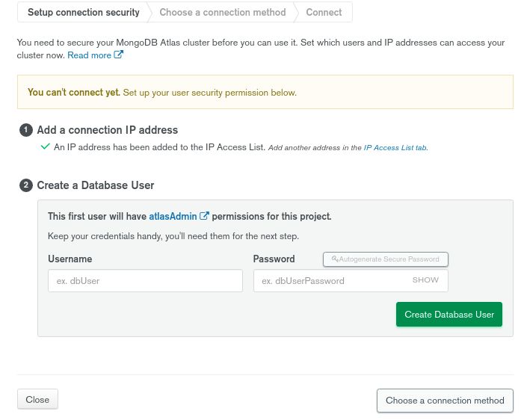
Task: Close the connection dialog
Action: 37,400
